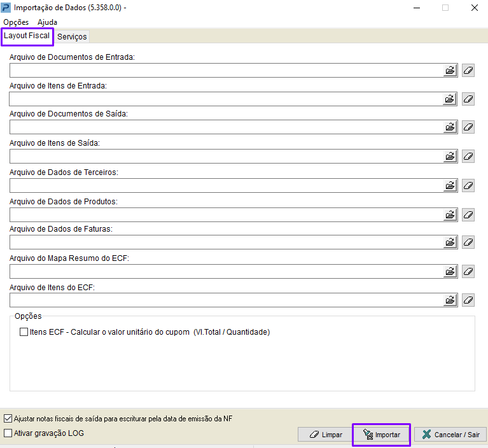Clear Arquivo de Documentos de Saída with eraser icon
The width and height of the screenshot is (488, 448).
[x=468, y=127]
